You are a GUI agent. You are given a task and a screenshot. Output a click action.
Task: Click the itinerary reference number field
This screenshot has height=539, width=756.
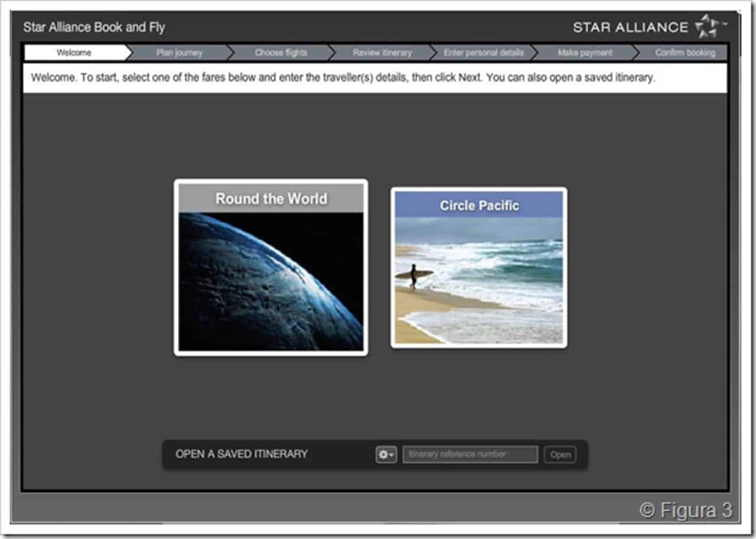tap(470, 455)
